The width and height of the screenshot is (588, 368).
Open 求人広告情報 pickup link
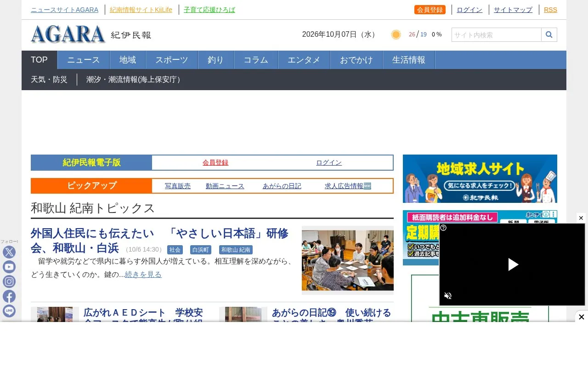click(348, 186)
